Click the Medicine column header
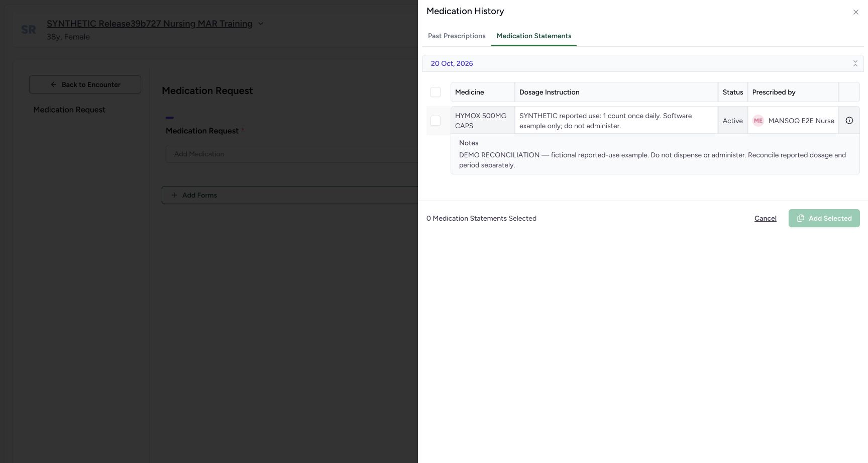Viewport: 868px width, 463px height. pyautogui.click(x=483, y=92)
